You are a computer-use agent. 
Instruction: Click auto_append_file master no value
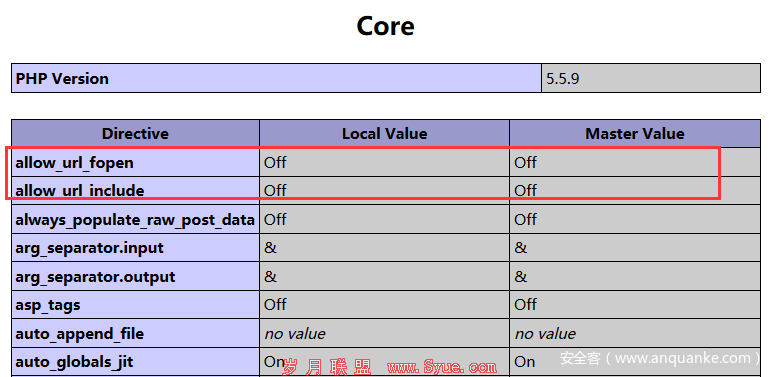pyautogui.click(x=545, y=334)
